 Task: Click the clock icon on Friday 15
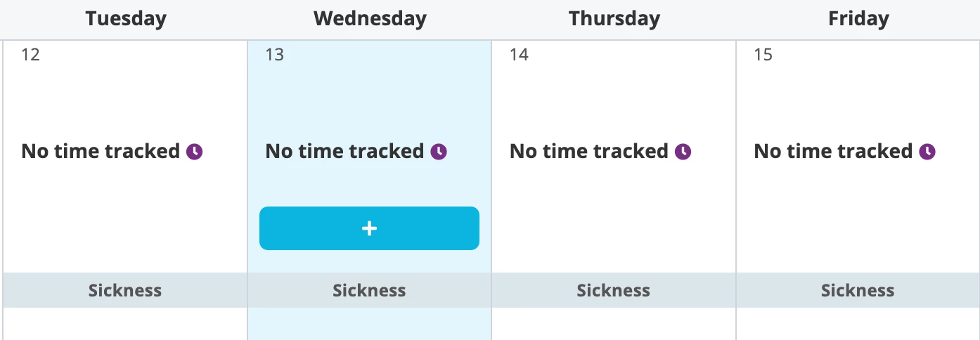click(x=927, y=152)
